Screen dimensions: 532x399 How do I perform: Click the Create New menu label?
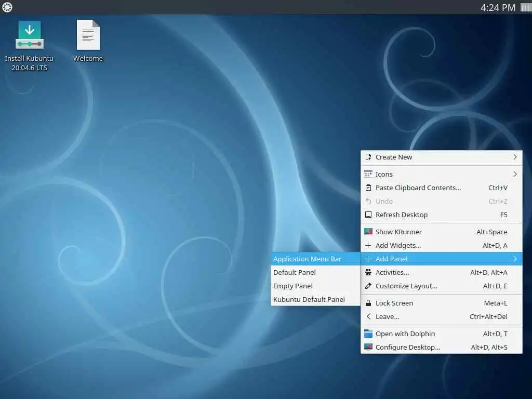tap(394, 157)
